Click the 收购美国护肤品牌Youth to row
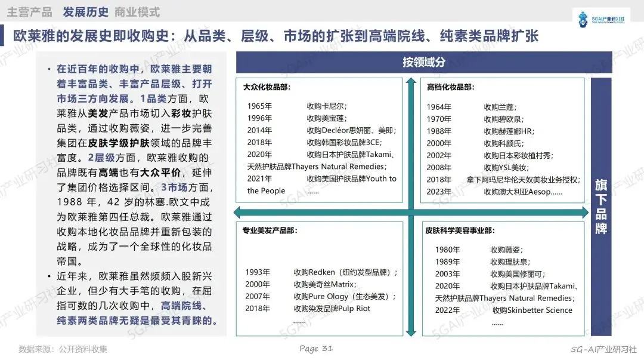The width and height of the screenshot is (644, 363). click(322, 179)
